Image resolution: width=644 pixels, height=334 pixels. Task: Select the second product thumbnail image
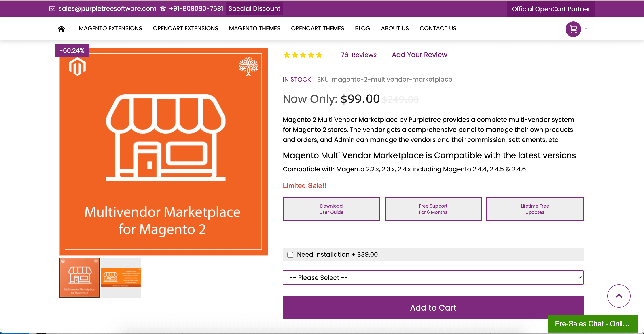(x=121, y=277)
